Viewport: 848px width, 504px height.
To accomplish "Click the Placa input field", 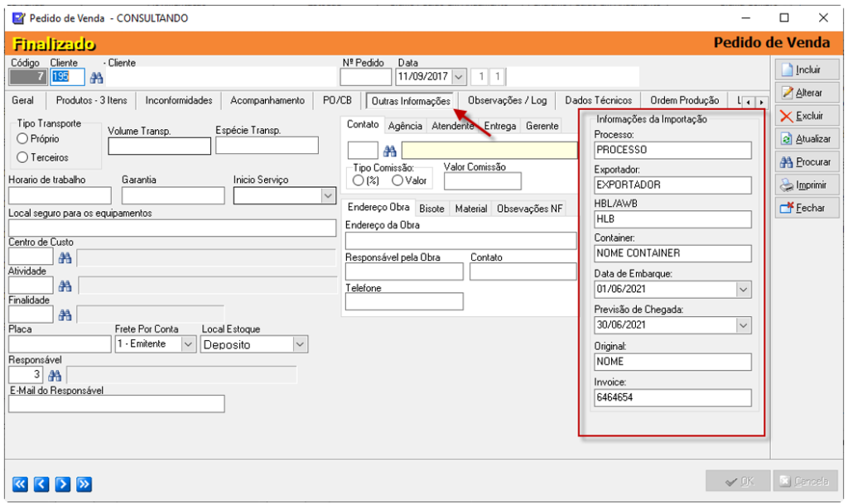I will point(60,344).
